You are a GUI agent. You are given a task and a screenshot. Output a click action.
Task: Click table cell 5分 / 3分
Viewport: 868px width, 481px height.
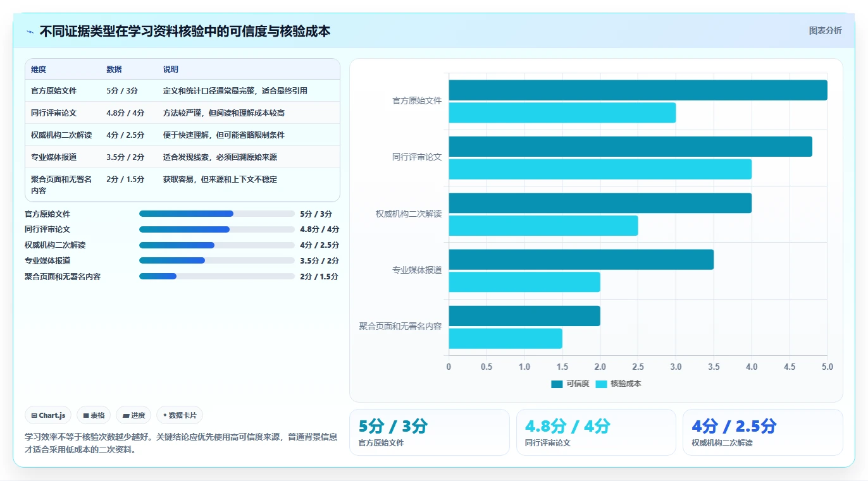click(x=123, y=91)
